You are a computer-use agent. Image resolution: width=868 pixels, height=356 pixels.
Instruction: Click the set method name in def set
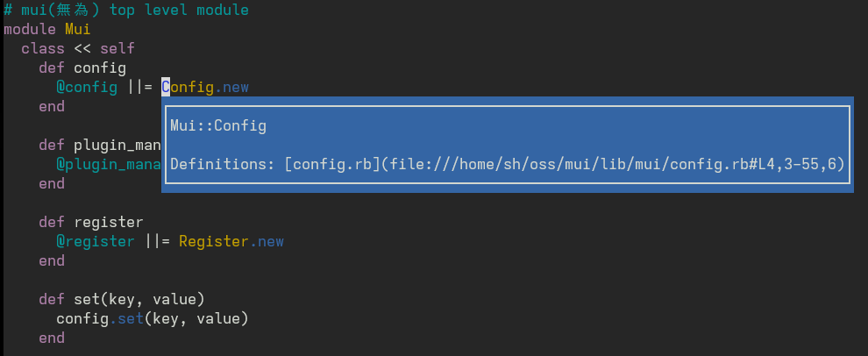87,299
